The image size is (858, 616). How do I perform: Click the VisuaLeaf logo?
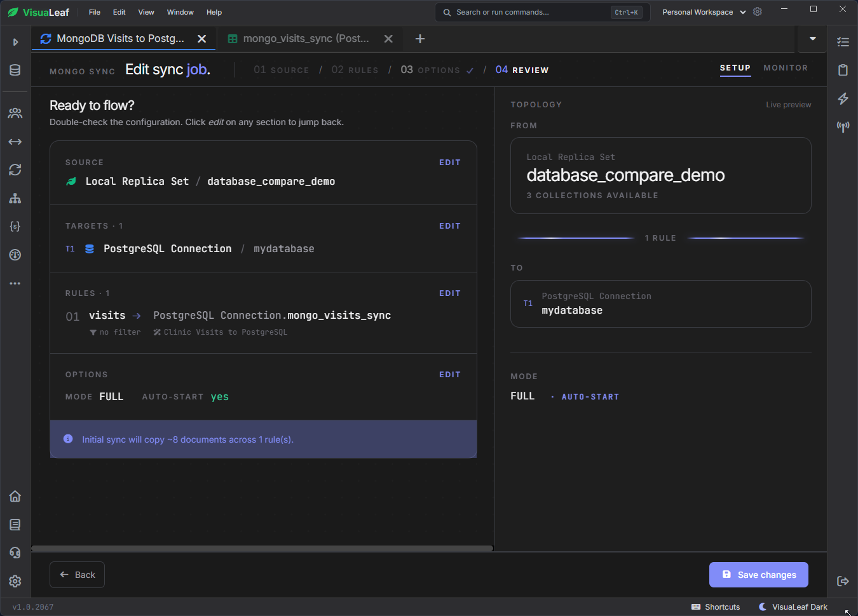tap(39, 12)
